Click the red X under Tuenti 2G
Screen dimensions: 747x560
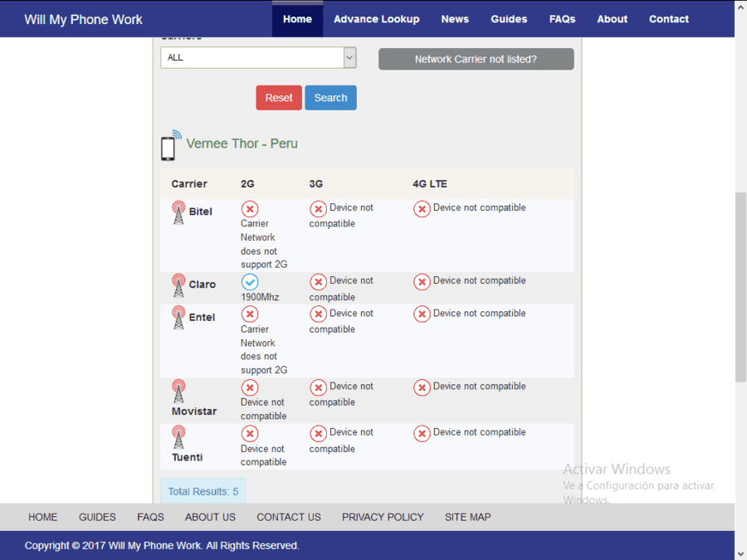250,434
